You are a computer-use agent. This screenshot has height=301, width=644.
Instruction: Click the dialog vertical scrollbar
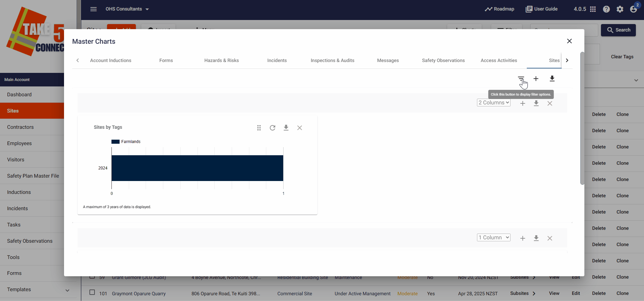[x=582, y=118]
